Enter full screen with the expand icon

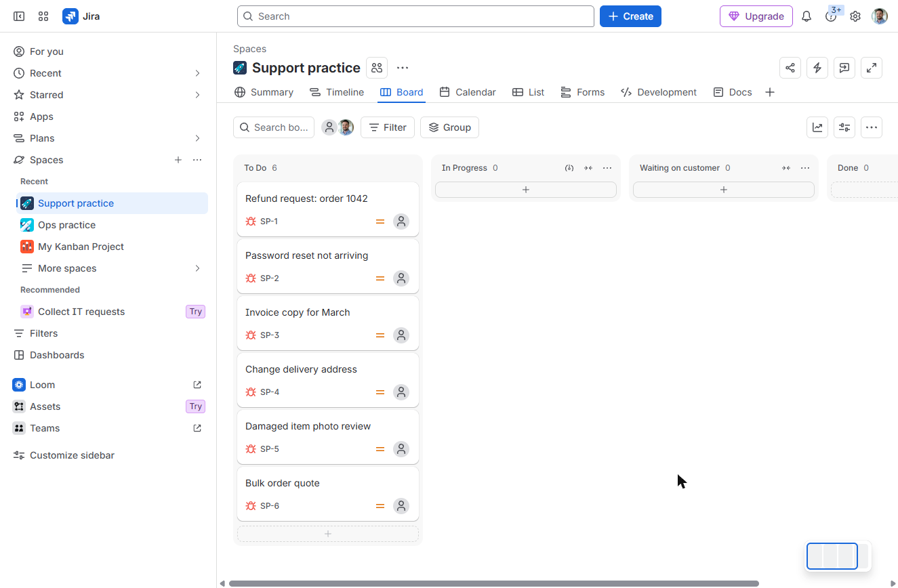click(872, 68)
